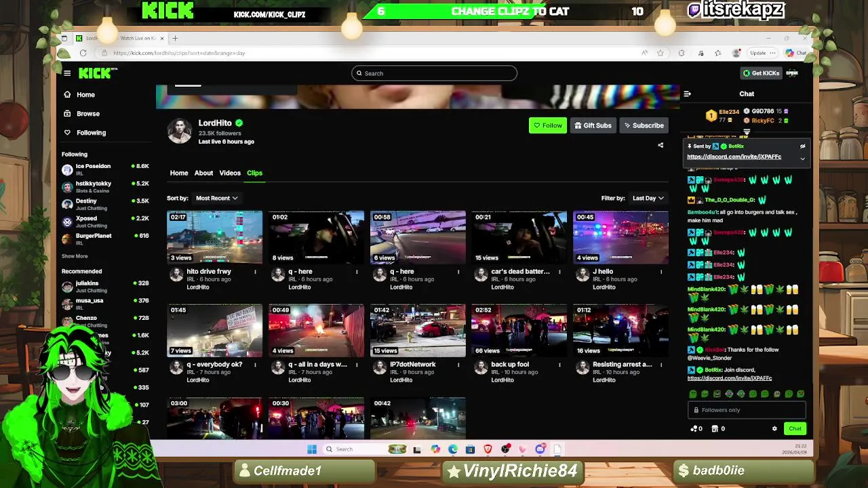Click the Gift Subs button

pos(593,125)
